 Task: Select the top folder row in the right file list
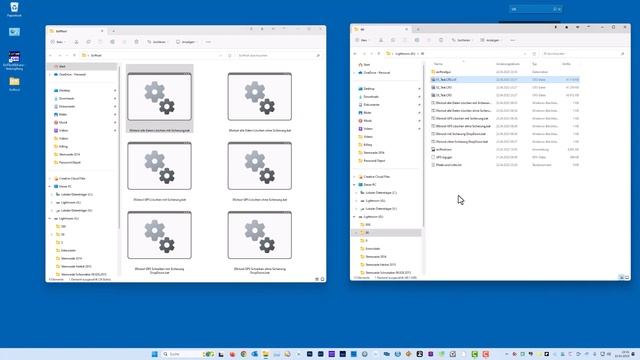coord(505,72)
